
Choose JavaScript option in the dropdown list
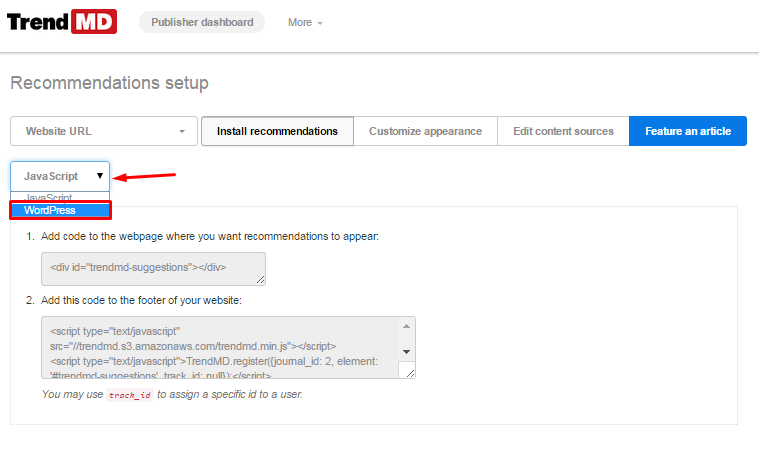coord(61,198)
